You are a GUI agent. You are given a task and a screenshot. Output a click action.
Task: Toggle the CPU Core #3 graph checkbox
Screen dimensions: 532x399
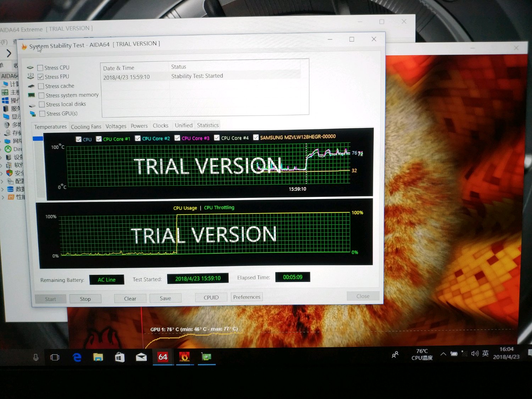[177, 138]
